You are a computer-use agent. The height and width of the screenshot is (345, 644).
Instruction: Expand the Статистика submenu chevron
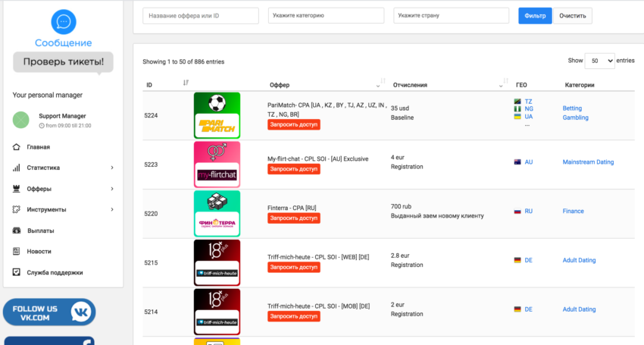111,168
